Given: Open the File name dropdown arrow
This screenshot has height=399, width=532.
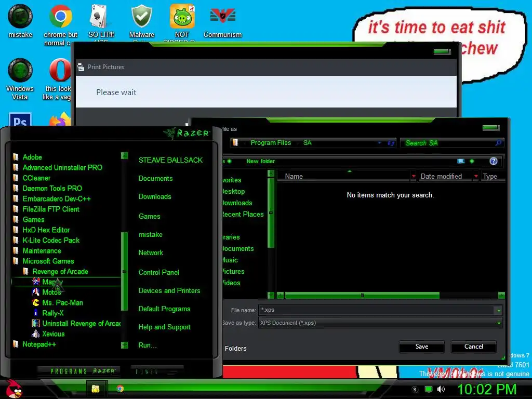Looking at the screenshot, I should (498, 310).
